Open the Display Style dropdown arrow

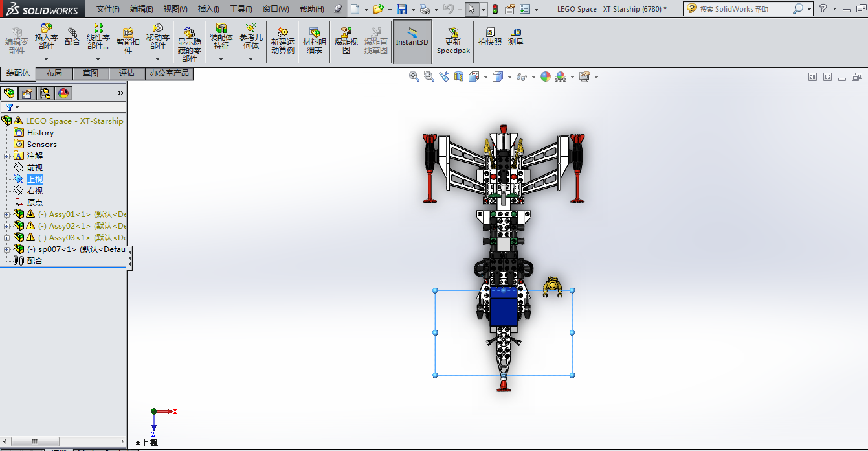point(509,77)
